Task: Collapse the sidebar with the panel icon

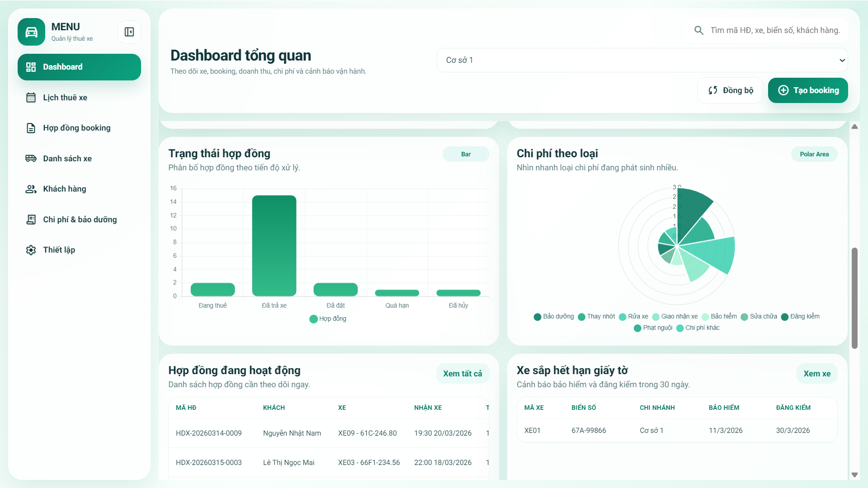Action: coord(129,32)
